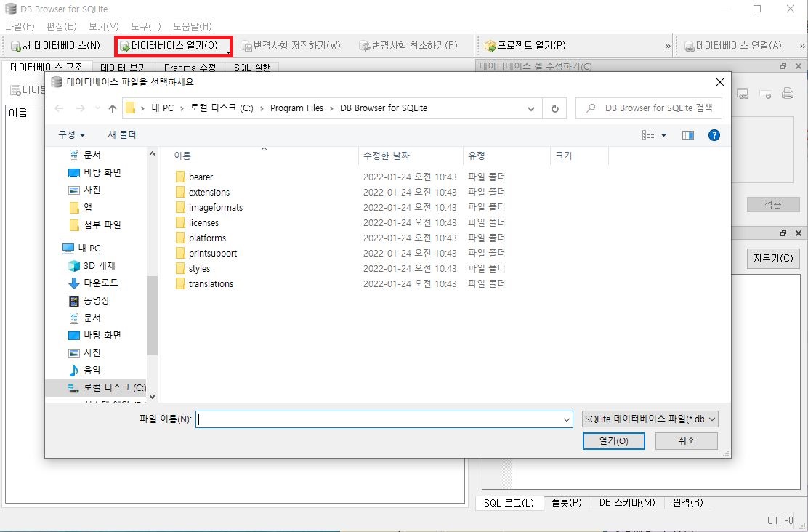Click the 적용 (Apply) button in the cell editor
This screenshot has height=532, width=808.
(x=772, y=204)
